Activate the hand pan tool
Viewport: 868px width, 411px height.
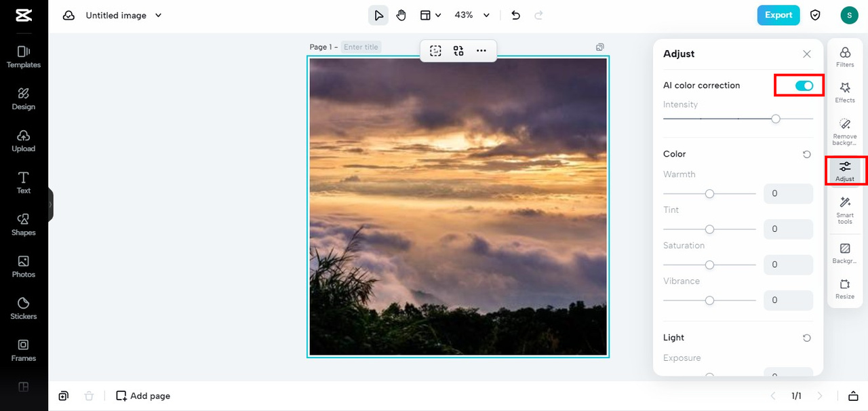[x=401, y=15]
